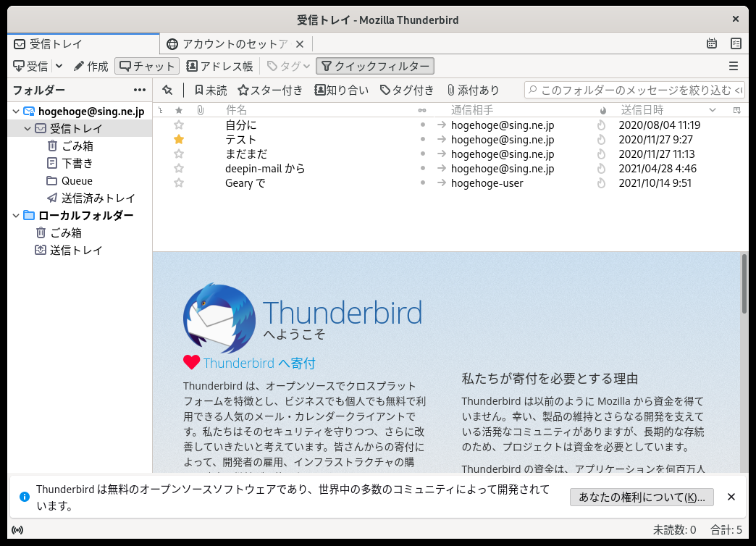Open column picker in message list

pos(736,111)
